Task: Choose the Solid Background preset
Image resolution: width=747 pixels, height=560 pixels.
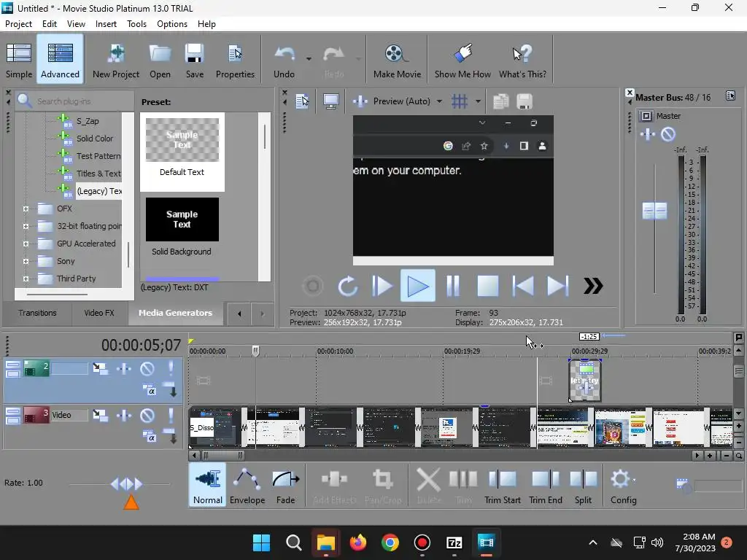Action: [182, 227]
